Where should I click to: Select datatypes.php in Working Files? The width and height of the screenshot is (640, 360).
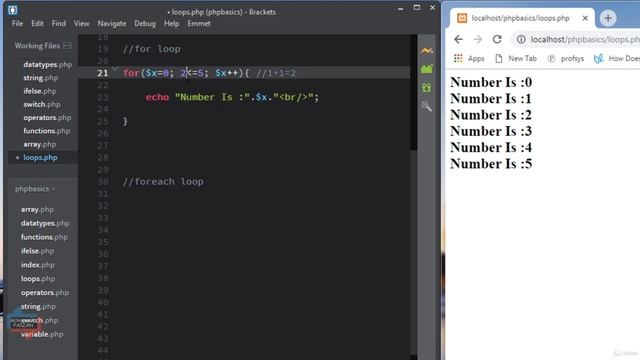(47, 64)
